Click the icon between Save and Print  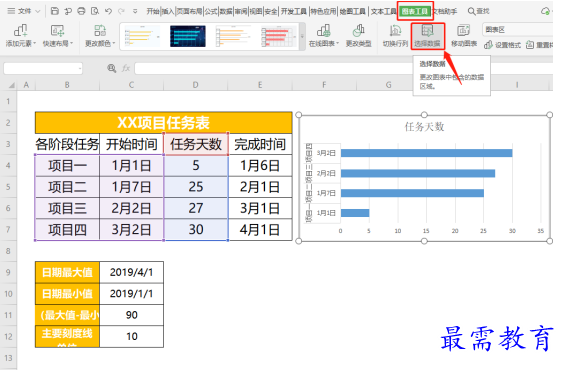(68, 11)
